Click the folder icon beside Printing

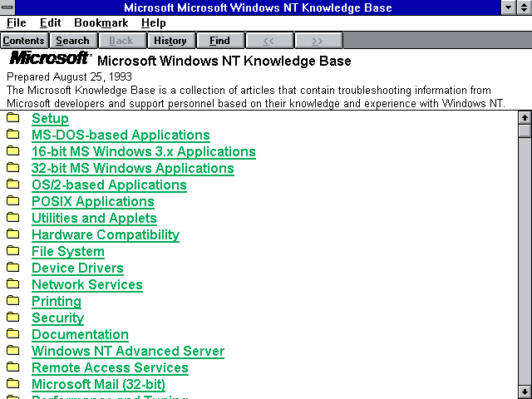point(13,300)
